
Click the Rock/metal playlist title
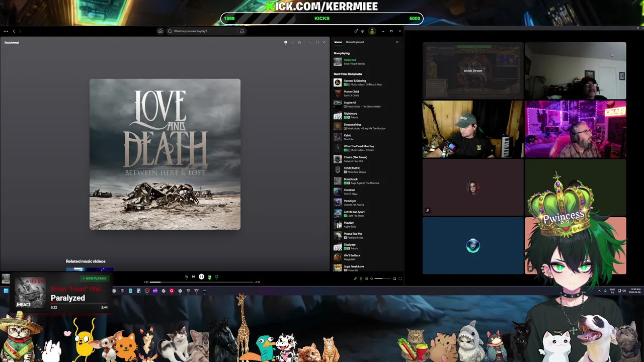coord(12,43)
